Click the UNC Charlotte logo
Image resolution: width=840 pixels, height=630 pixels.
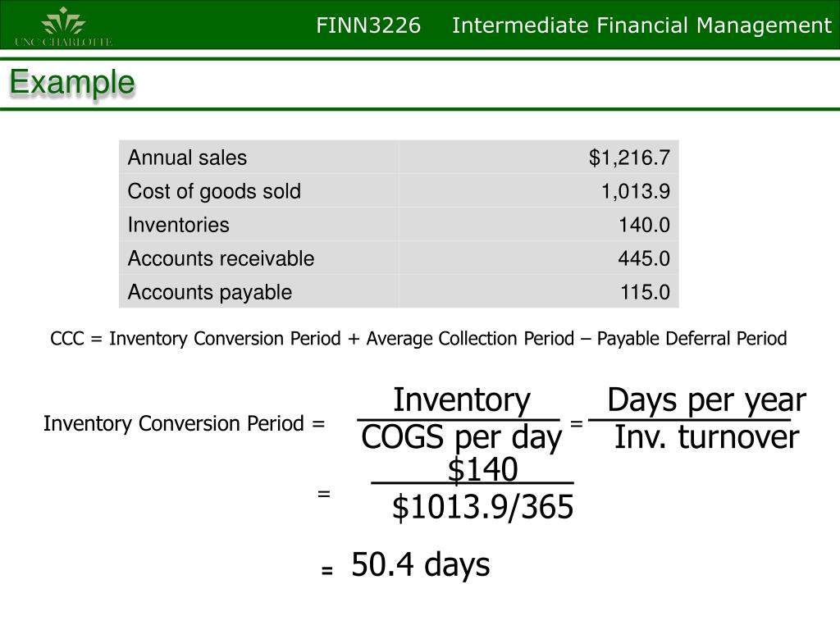click(x=63, y=26)
